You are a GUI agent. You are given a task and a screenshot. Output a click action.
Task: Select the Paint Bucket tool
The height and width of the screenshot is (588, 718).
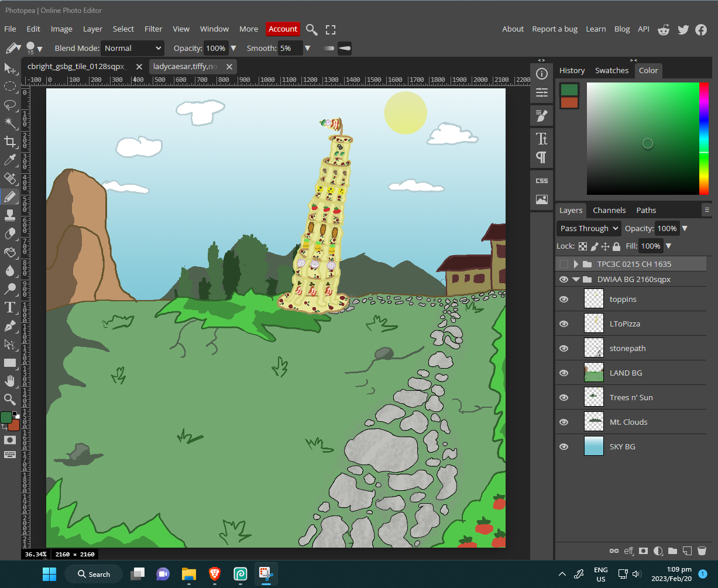(x=10, y=252)
